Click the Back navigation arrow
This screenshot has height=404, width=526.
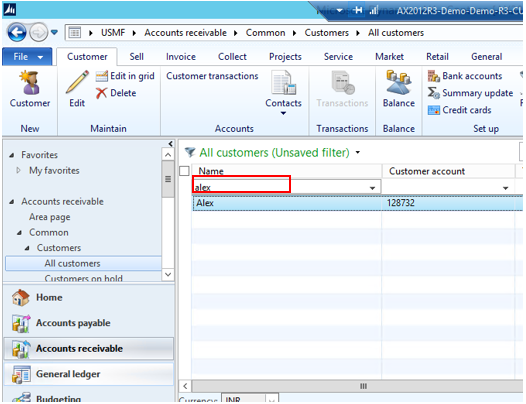tap(16, 33)
